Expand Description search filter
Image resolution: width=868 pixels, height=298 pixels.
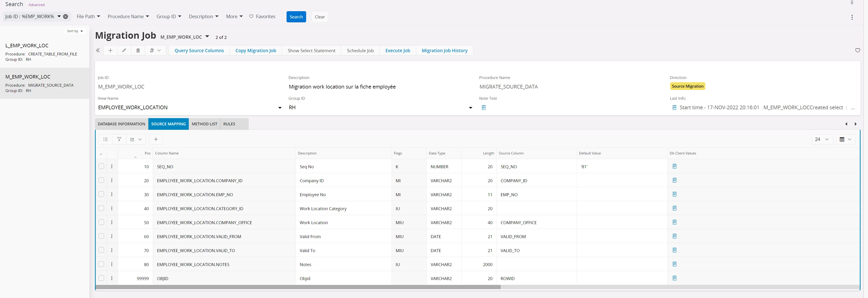coord(203,17)
